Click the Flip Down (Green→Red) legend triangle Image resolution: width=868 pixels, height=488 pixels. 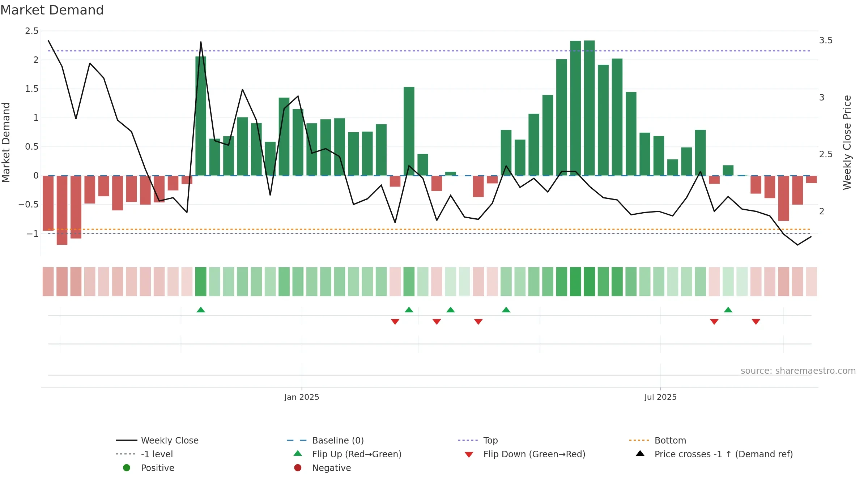coord(469,455)
